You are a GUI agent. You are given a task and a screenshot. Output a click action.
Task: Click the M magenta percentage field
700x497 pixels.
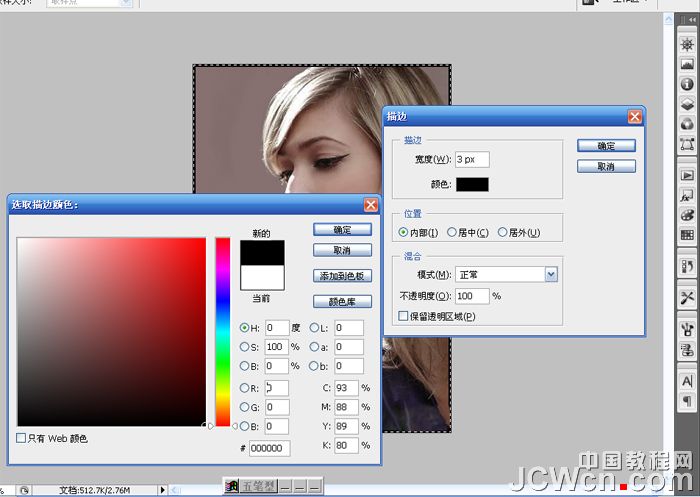[x=346, y=407]
